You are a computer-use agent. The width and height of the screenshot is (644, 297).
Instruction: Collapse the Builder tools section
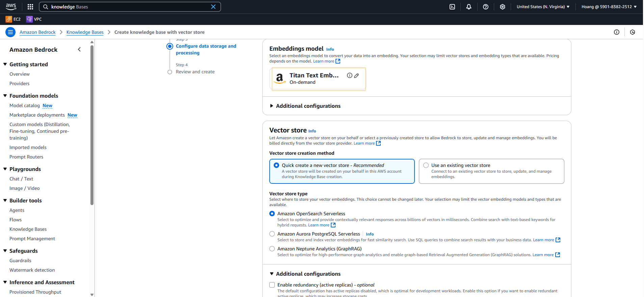(5, 200)
